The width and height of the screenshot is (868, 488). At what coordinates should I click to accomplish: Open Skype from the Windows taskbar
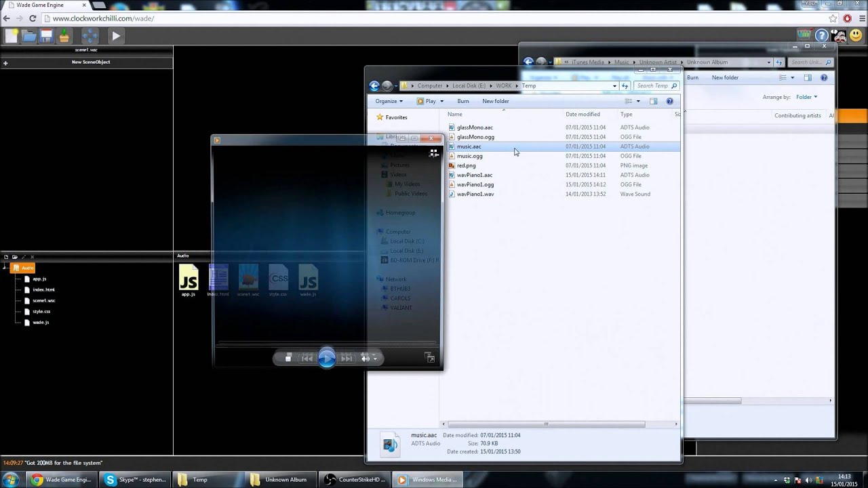[x=136, y=480]
